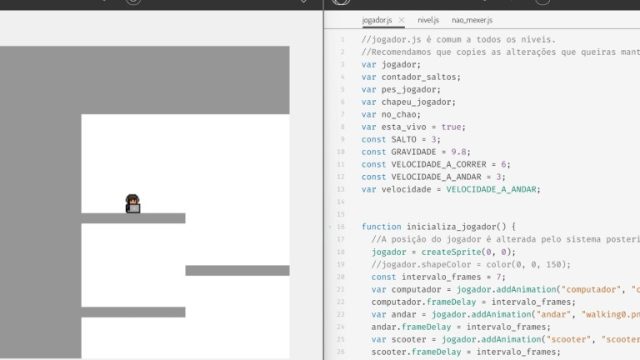640x360 pixels.
Task: Click the player character sprite in preview
Action: tap(133, 203)
